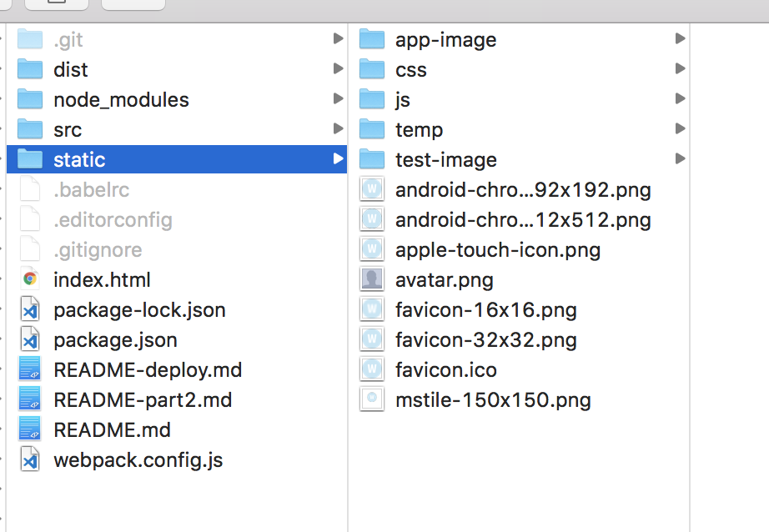Click the VS Code icon for package-lock.json
The width and height of the screenshot is (769, 532).
[30, 310]
